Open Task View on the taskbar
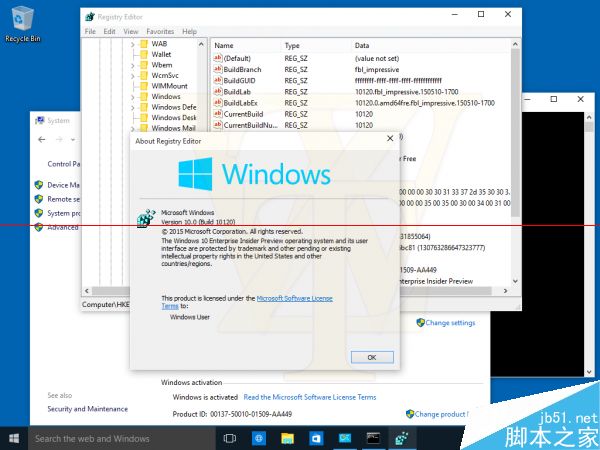600x450 pixels. coord(230,439)
